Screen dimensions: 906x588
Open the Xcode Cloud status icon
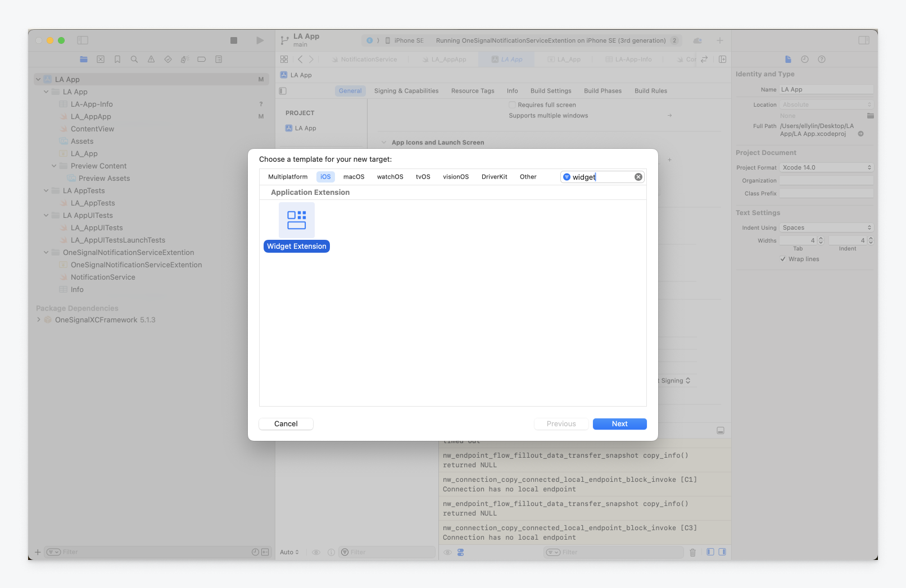click(x=697, y=40)
